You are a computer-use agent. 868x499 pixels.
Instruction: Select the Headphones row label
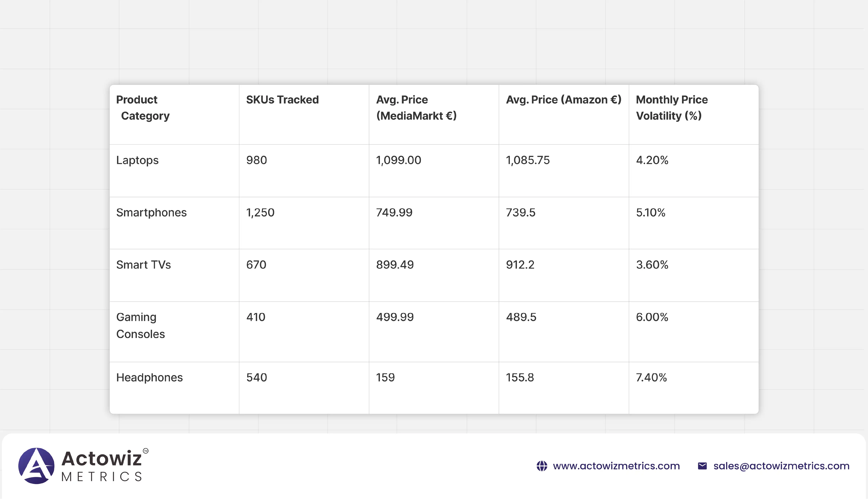[149, 378]
